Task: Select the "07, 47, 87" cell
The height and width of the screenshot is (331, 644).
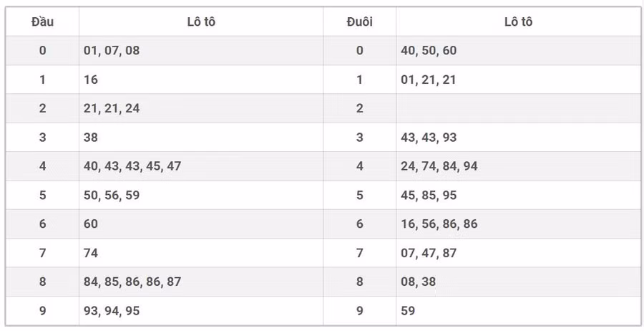Action: [429, 253]
